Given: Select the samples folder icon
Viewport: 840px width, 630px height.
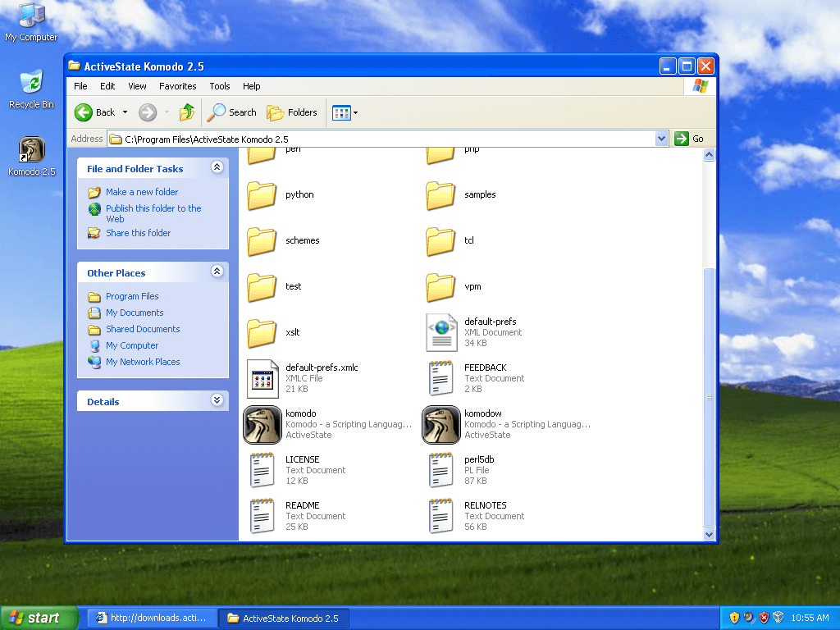Looking at the screenshot, I should point(441,195).
